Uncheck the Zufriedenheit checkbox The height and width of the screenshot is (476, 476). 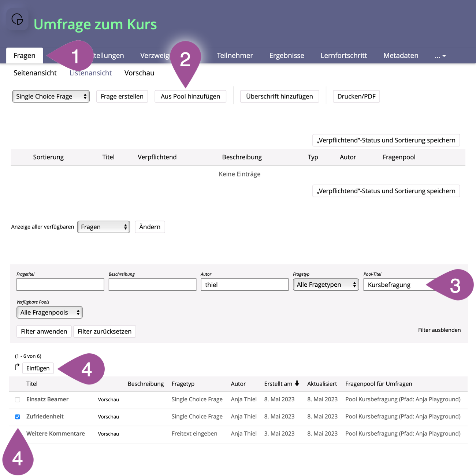click(18, 417)
